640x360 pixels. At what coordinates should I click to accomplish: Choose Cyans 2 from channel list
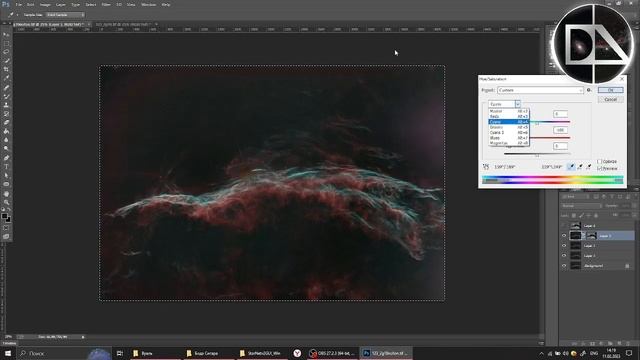click(509, 132)
